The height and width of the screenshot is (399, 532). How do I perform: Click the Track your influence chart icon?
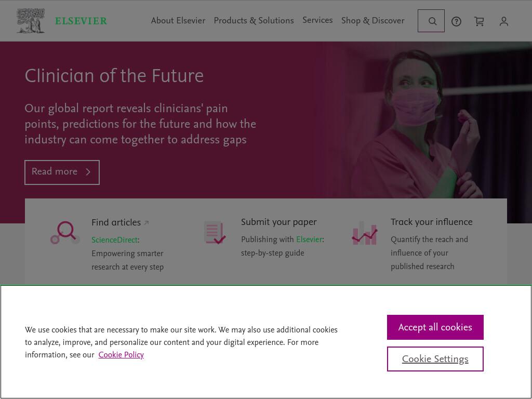[x=364, y=233]
